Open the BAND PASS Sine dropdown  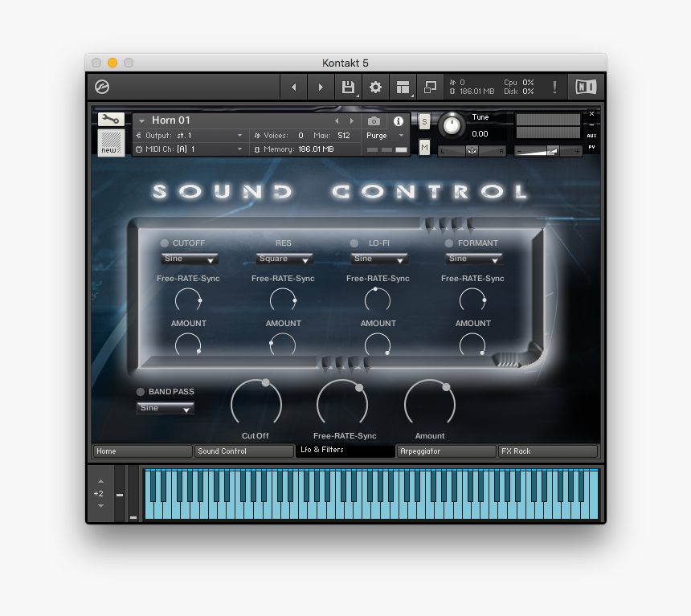click(x=166, y=408)
